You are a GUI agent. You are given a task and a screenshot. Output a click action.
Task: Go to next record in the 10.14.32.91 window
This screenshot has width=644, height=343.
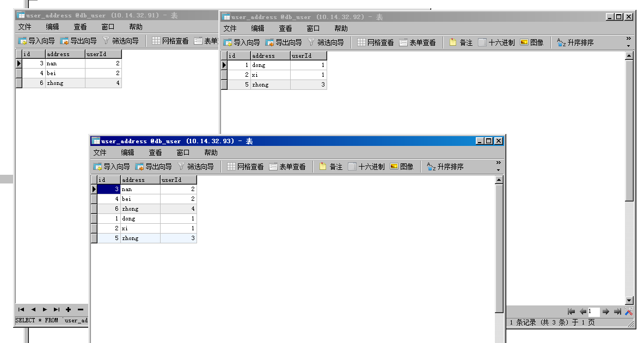click(x=45, y=309)
